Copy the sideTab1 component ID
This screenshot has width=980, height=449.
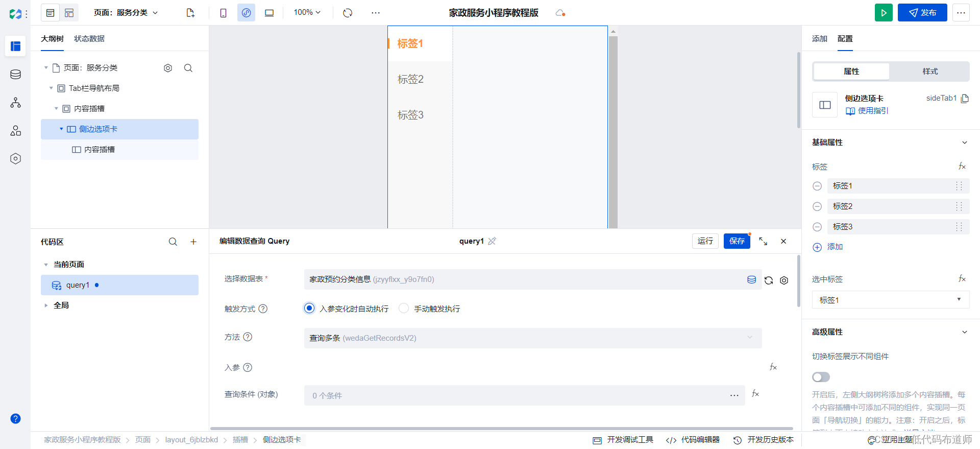pyautogui.click(x=965, y=99)
